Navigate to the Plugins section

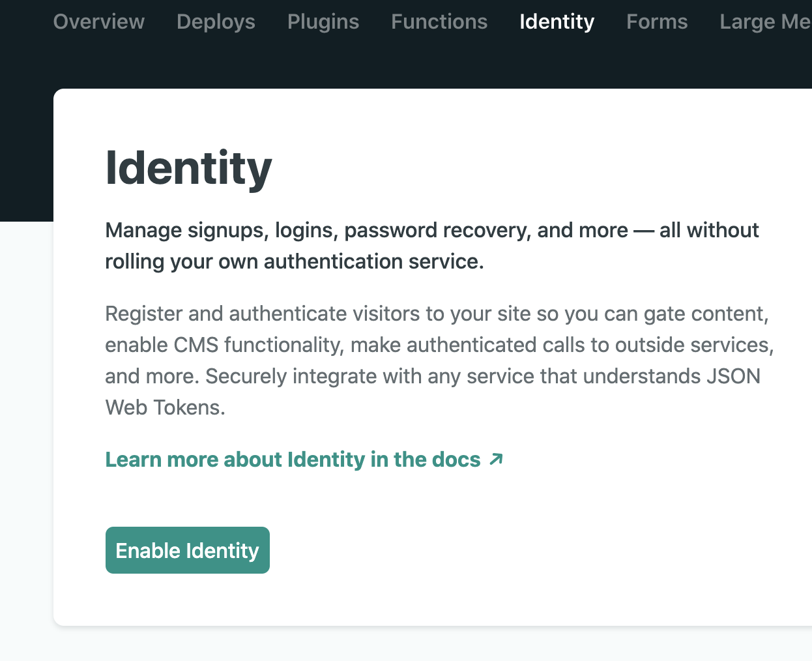click(323, 22)
